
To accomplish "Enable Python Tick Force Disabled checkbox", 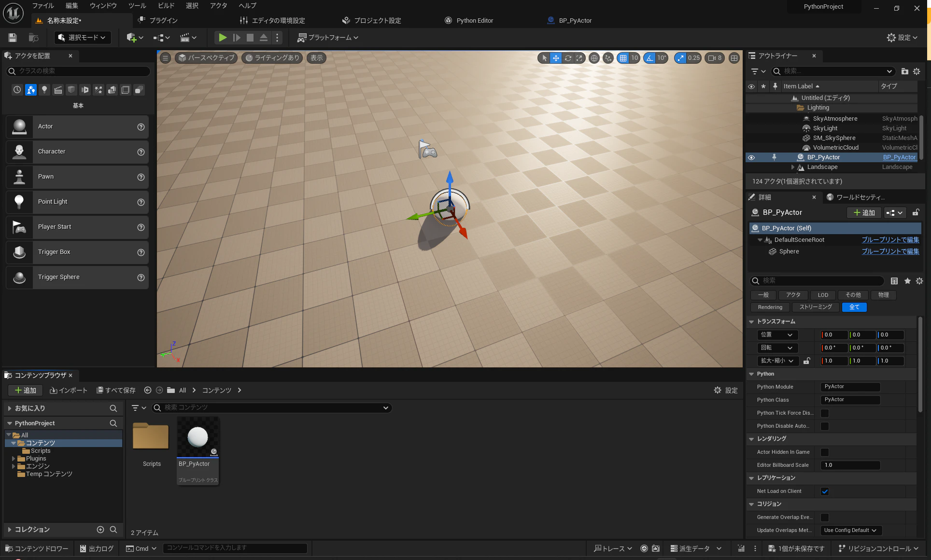I will [x=825, y=413].
